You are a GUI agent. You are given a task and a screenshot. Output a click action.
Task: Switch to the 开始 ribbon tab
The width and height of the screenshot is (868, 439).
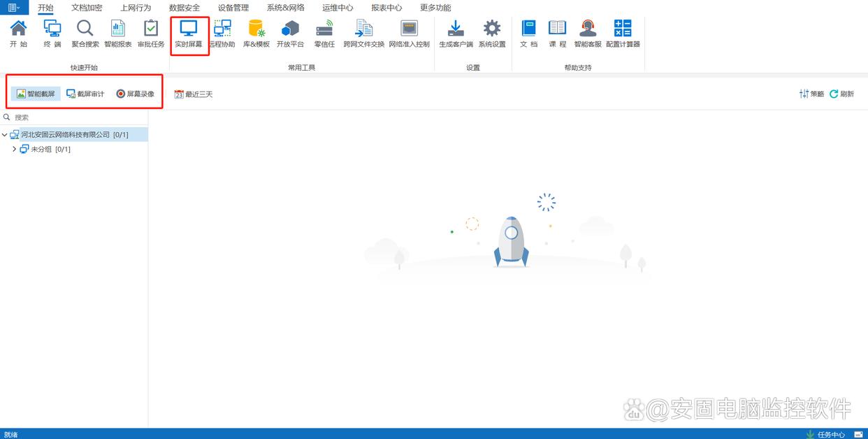pos(45,8)
